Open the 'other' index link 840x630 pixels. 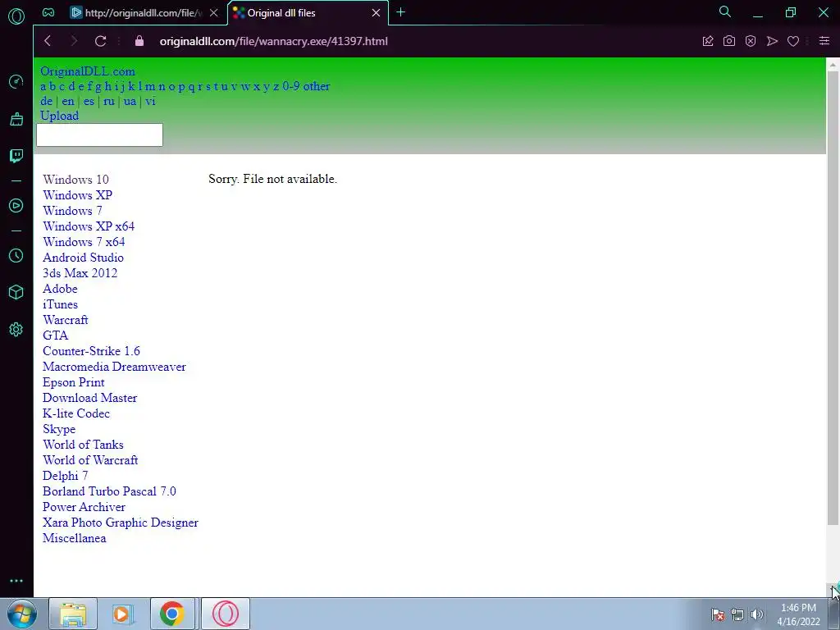click(317, 86)
